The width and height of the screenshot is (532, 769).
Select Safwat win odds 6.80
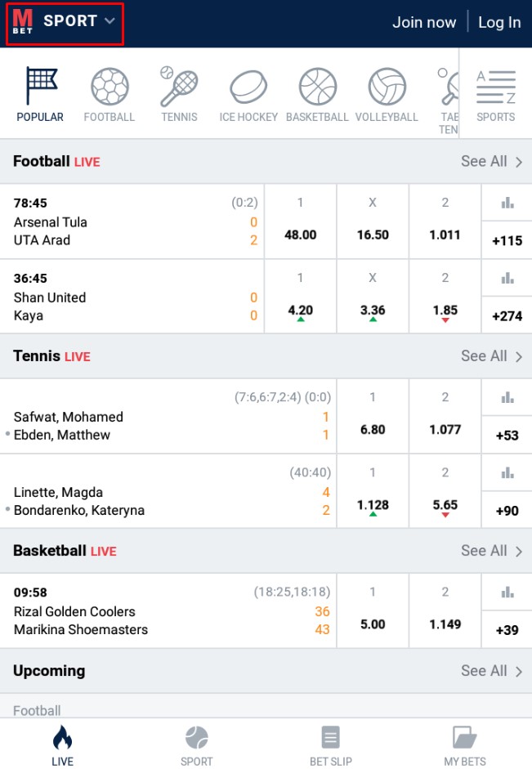click(x=373, y=429)
